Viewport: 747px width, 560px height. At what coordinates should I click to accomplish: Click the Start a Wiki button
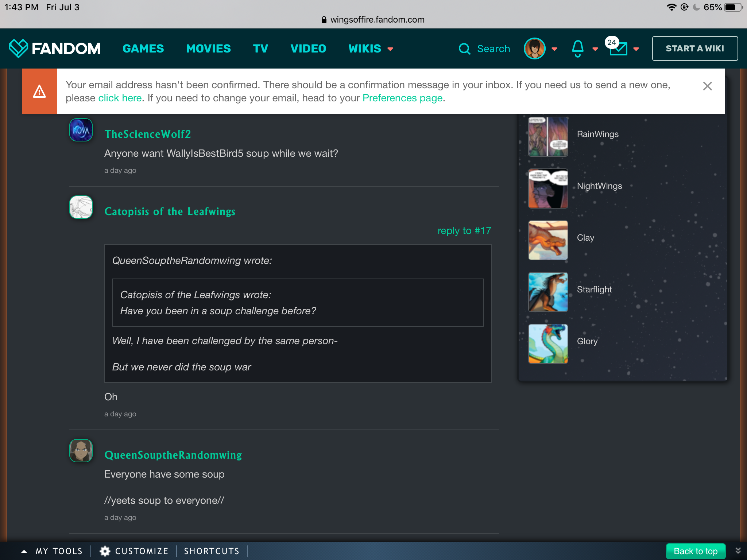[x=694, y=48]
